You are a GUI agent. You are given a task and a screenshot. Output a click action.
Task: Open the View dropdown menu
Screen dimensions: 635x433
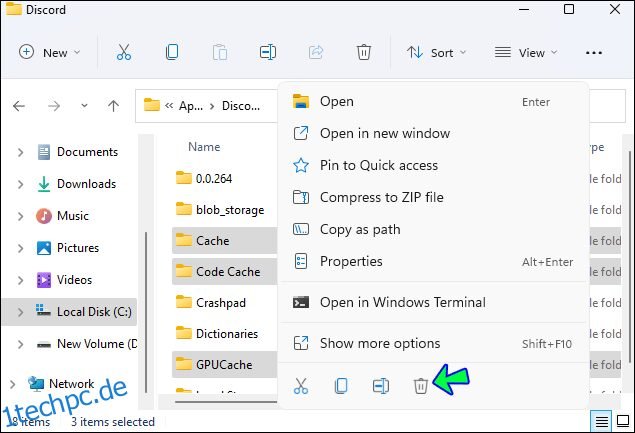tap(526, 53)
